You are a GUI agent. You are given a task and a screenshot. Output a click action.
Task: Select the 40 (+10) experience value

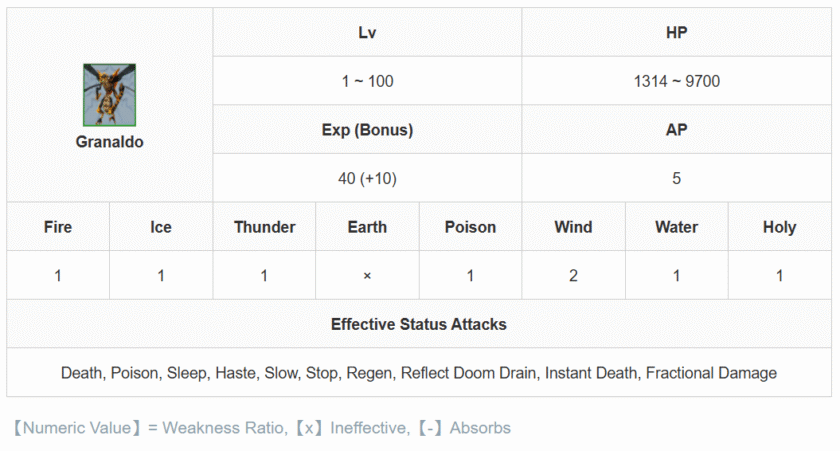pyautogui.click(x=367, y=178)
